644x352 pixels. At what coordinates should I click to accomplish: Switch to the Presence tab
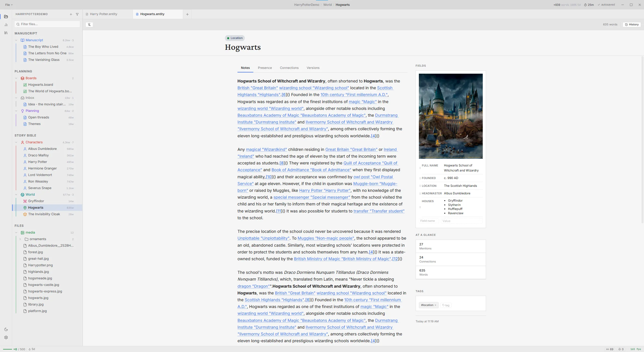(265, 68)
